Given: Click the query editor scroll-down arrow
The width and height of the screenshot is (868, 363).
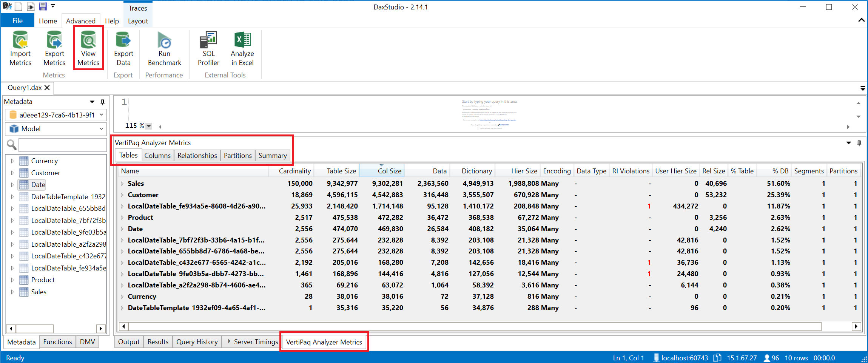Looking at the screenshot, I should (858, 117).
